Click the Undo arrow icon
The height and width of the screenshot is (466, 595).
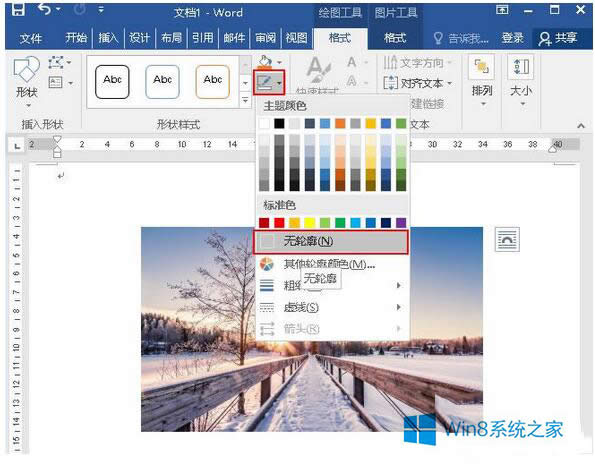(45, 9)
